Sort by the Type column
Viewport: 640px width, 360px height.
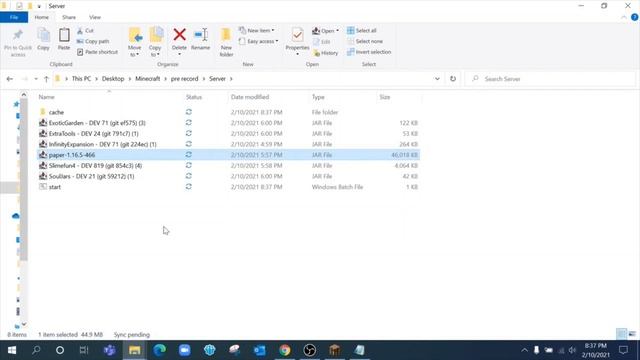318,97
